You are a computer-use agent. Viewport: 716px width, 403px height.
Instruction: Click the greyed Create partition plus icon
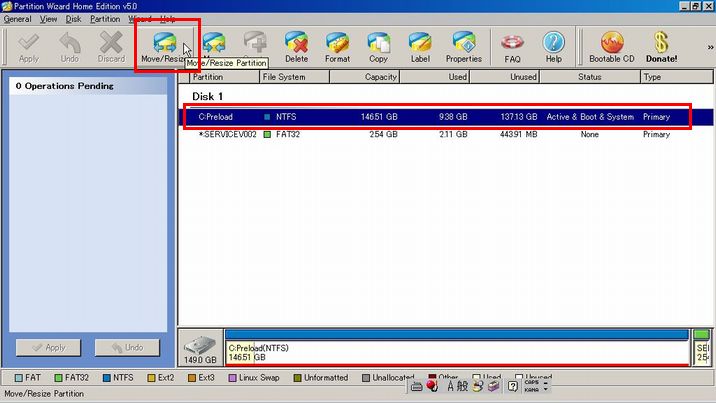(255, 42)
